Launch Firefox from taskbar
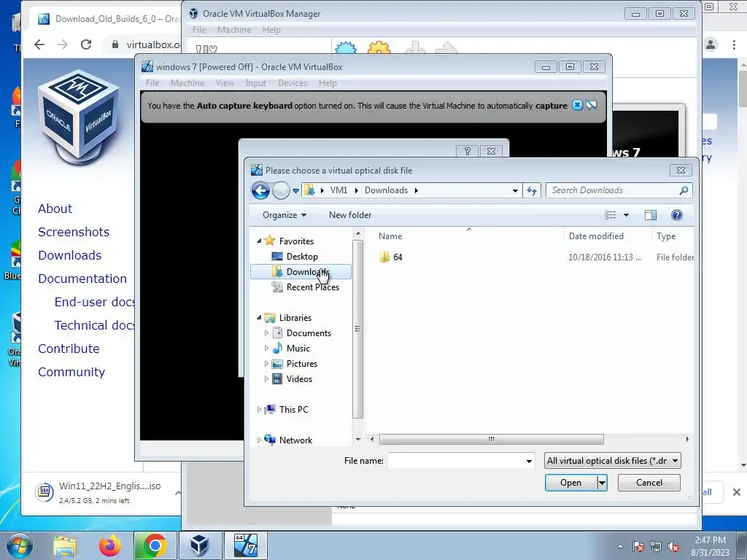 109,545
